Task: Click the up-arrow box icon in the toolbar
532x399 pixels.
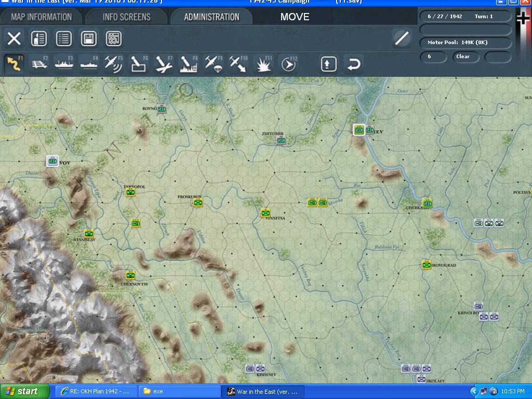Action: click(x=328, y=64)
